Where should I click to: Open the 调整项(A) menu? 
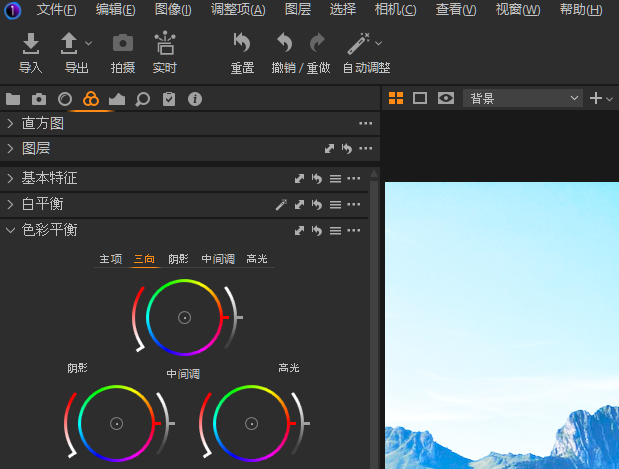238,9
